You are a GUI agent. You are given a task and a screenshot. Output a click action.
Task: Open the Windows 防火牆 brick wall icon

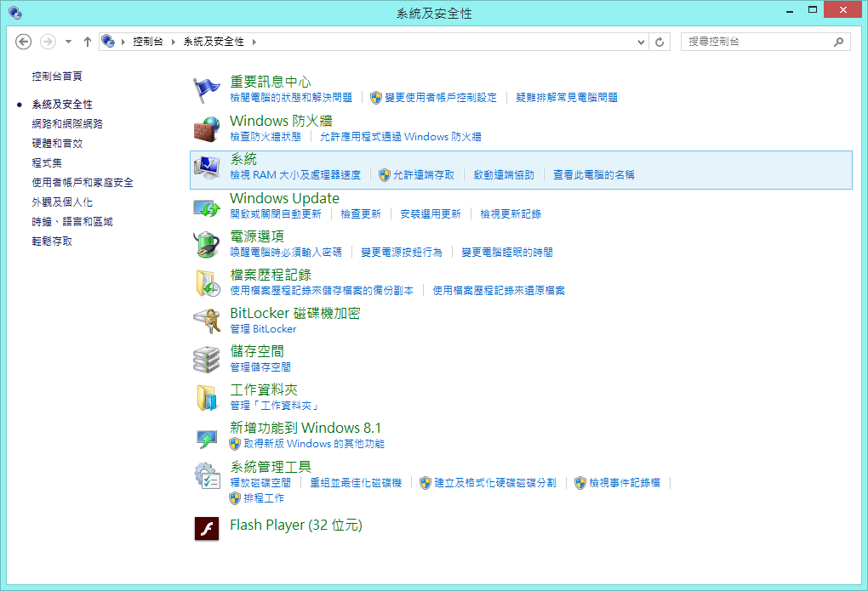coord(207,129)
